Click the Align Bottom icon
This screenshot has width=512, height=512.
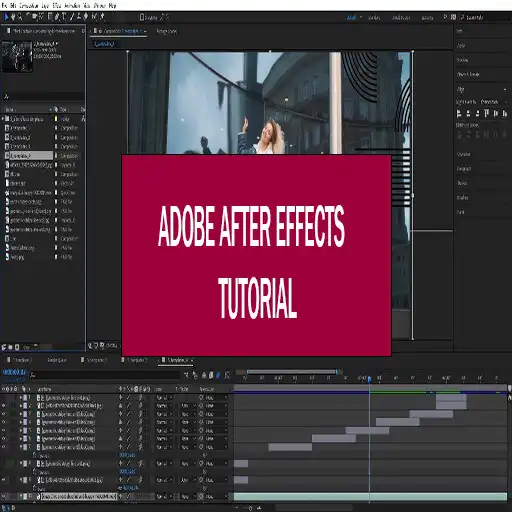505,114
